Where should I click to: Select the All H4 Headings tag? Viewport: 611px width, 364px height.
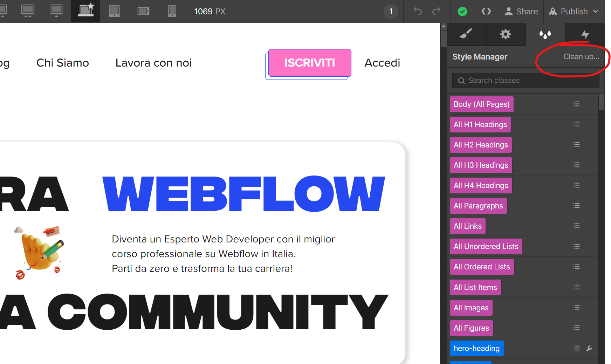(x=481, y=186)
